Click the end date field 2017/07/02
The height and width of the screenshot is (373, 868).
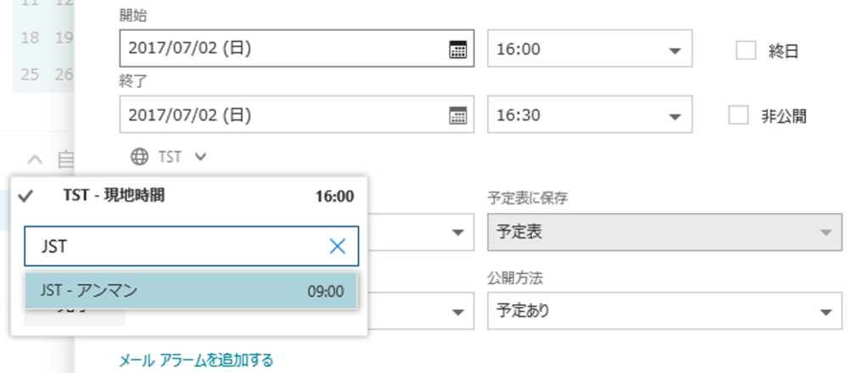tap(296, 114)
